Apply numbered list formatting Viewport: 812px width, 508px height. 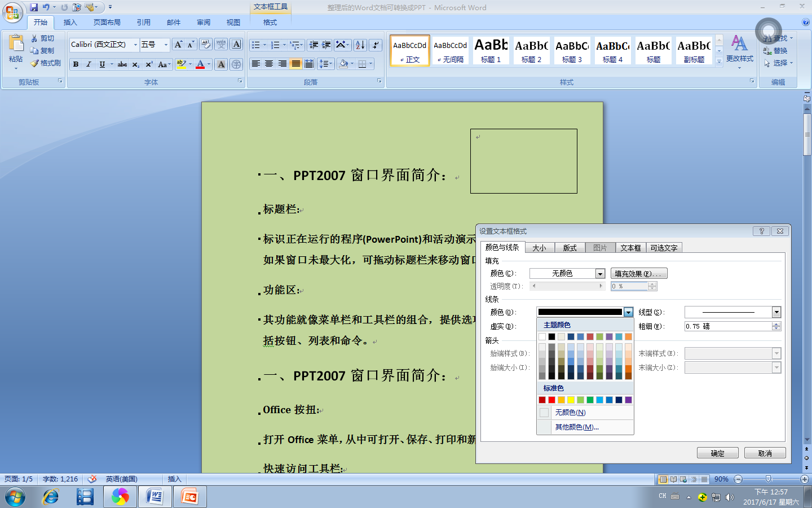[x=275, y=45]
